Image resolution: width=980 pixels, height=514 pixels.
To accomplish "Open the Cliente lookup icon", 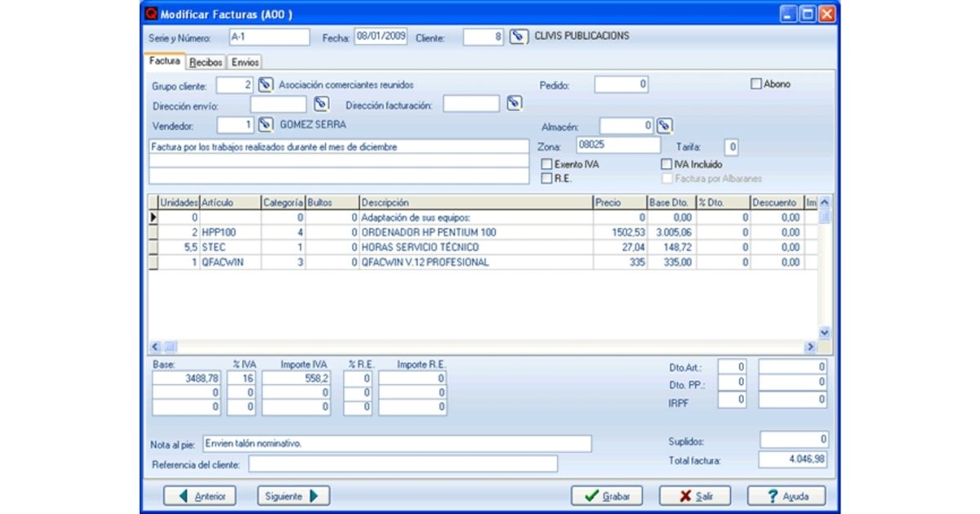I will pyautogui.click(x=516, y=38).
